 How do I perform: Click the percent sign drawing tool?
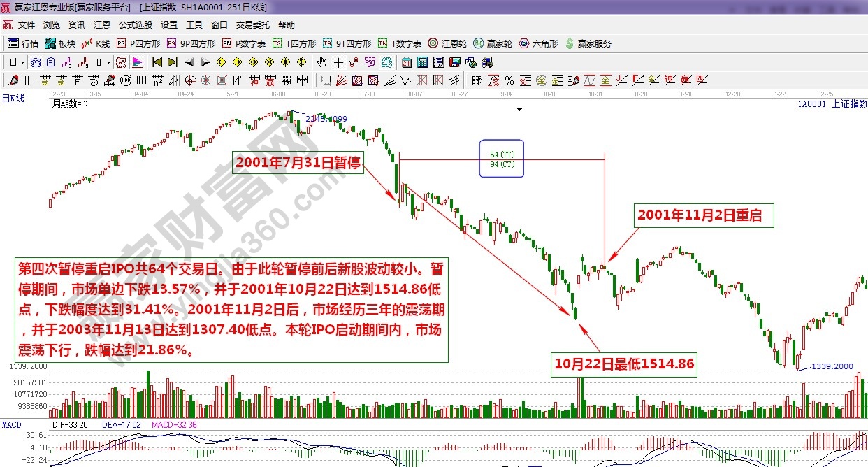pyautogui.click(x=509, y=80)
